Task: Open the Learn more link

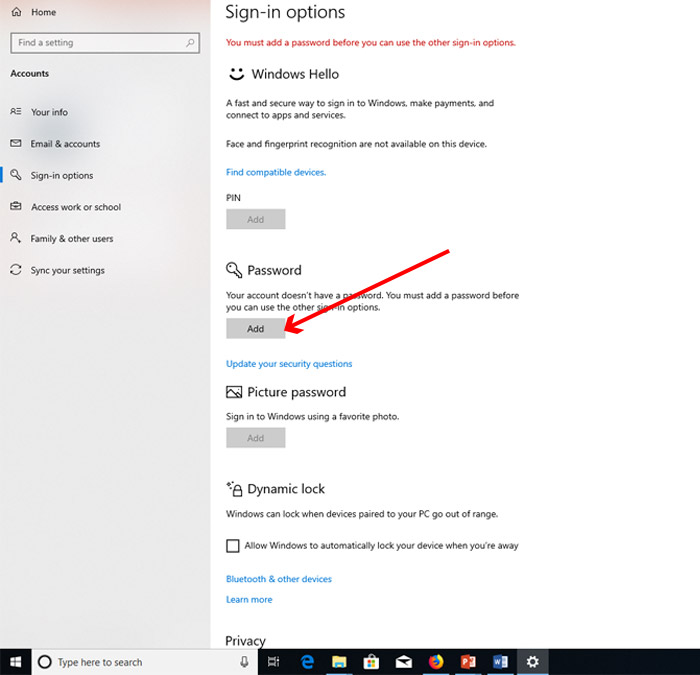Action: 249,600
